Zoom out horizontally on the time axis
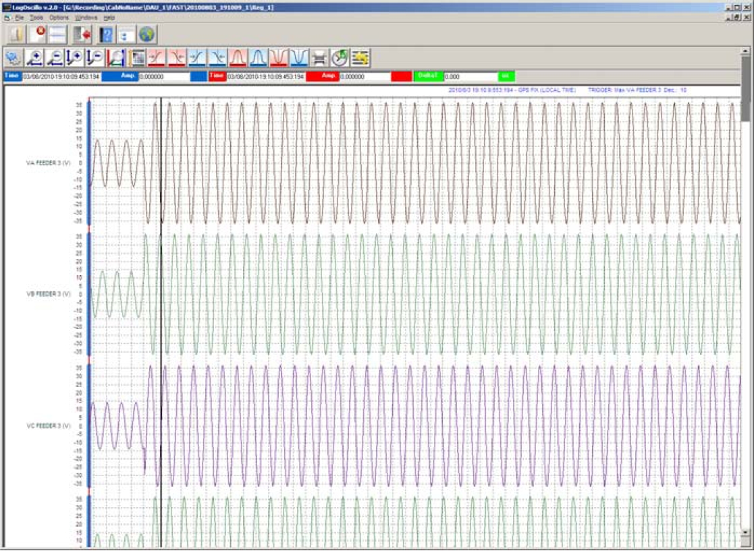The height and width of the screenshot is (551, 756). click(55, 58)
